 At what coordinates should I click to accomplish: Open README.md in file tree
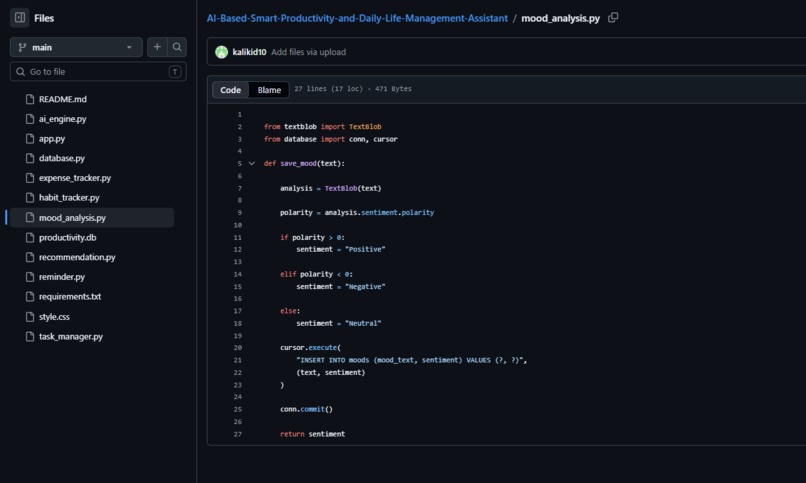tap(63, 99)
